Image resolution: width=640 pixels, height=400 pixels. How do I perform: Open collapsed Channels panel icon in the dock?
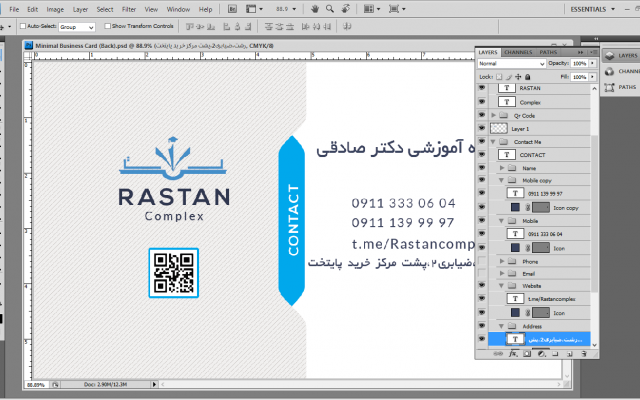click(609, 71)
